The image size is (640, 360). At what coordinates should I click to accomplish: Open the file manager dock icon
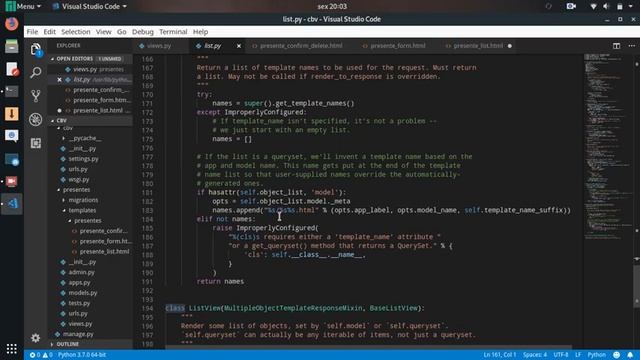tap(11, 47)
